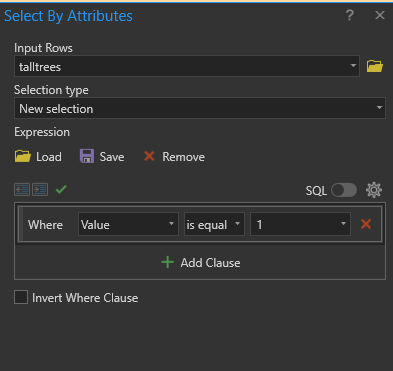
Task: Verify expression with green checkmark
Action: coord(61,190)
